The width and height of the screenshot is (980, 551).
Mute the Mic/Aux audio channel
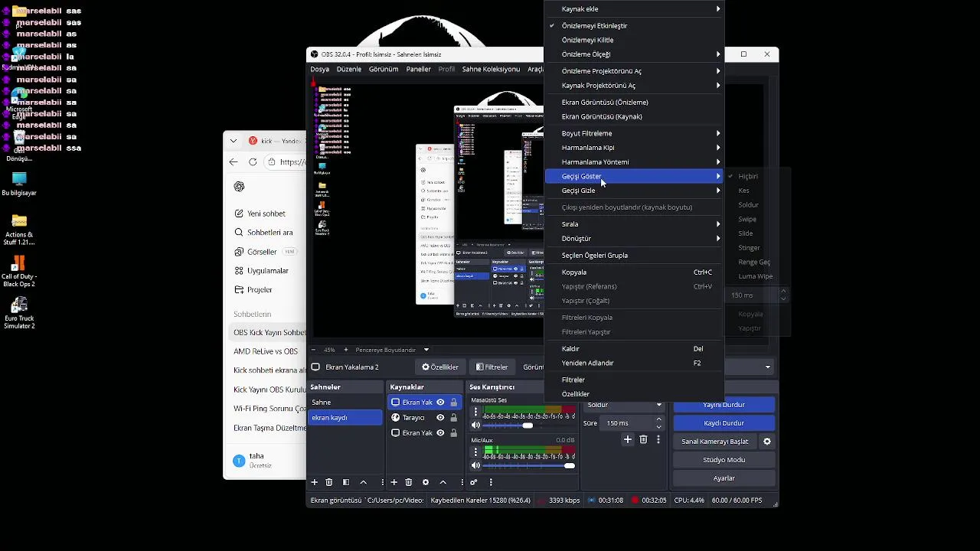click(475, 465)
